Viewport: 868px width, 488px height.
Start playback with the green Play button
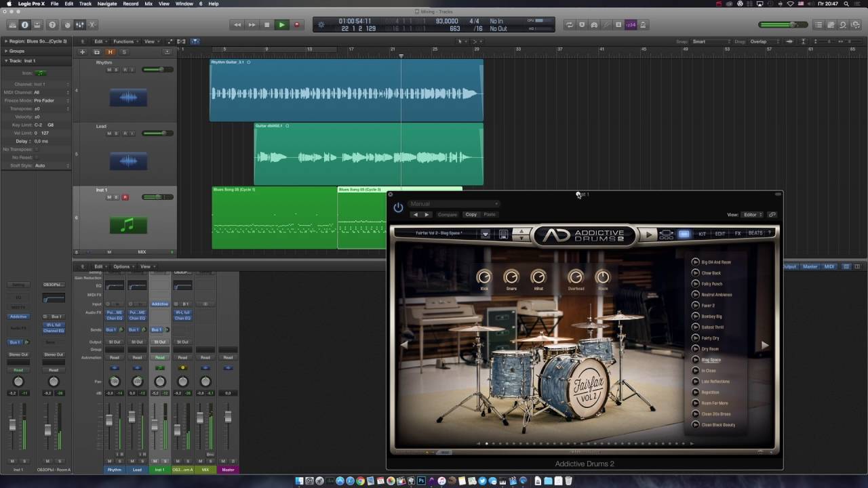(281, 25)
